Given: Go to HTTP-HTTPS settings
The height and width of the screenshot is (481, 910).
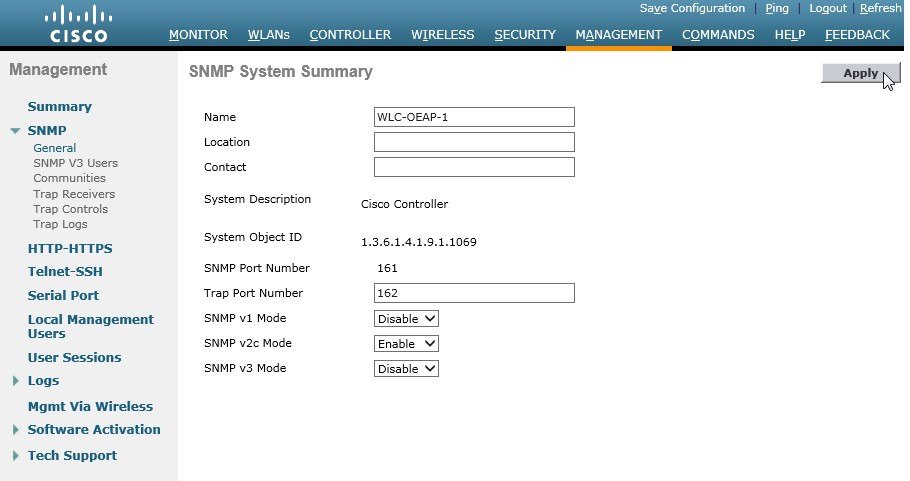Looking at the screenshot, I should [x=70, y=248].
